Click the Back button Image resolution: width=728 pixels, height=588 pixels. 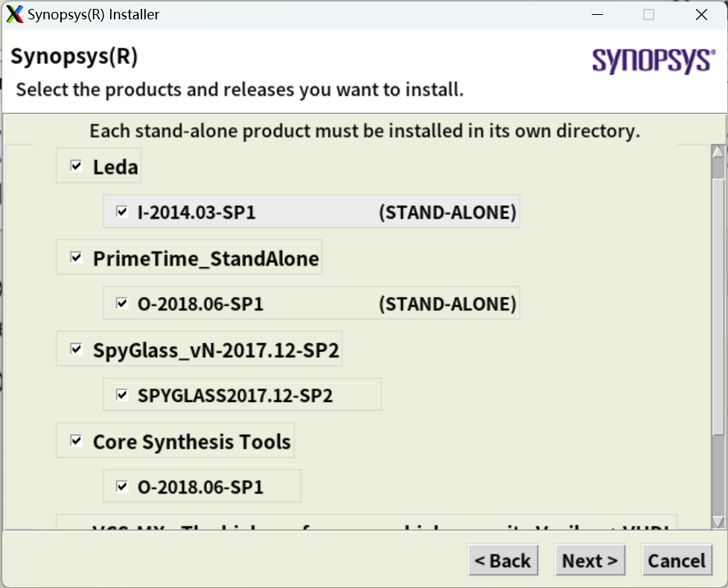coord(503,560)
